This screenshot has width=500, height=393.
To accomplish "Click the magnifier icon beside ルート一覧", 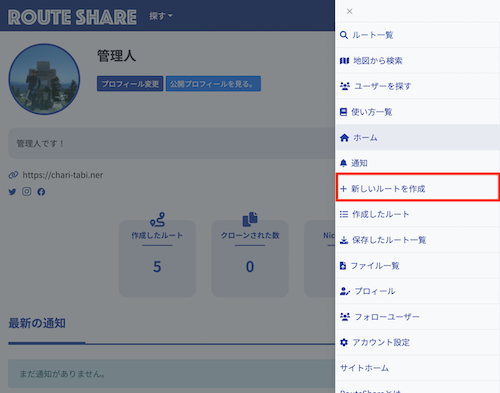I will (x=344, y=35).
